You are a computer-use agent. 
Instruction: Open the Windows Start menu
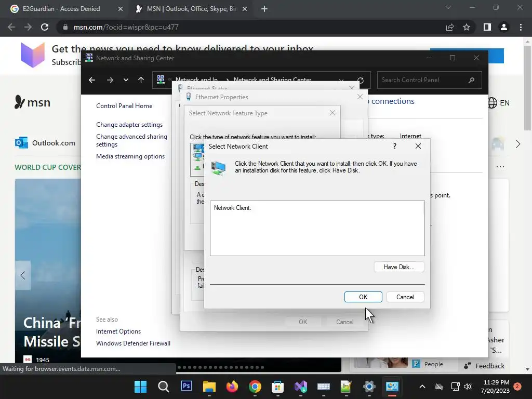[140, 387]
